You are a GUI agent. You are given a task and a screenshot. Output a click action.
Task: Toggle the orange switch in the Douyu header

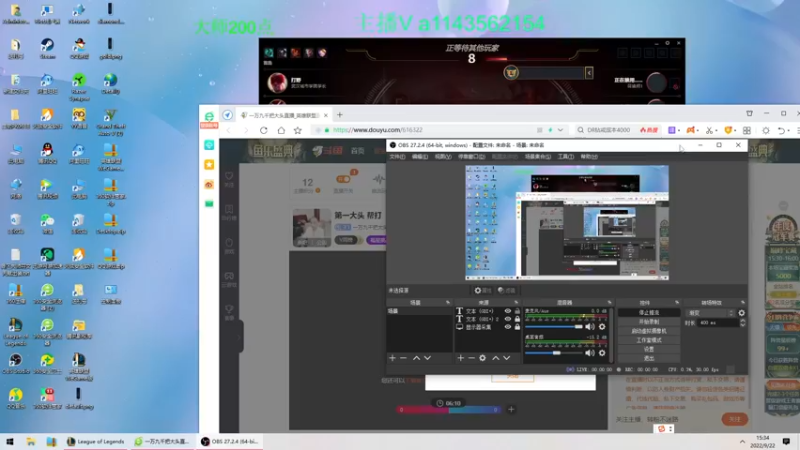343,179
